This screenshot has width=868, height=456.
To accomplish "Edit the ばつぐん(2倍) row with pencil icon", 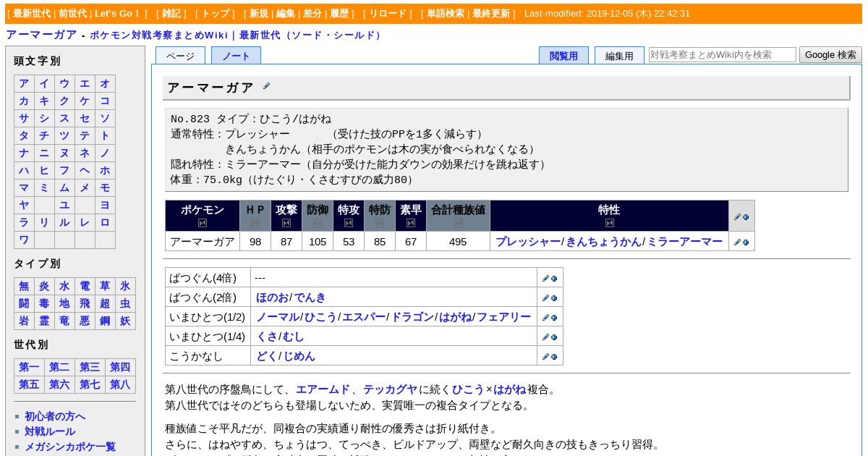I will (545, 297).
